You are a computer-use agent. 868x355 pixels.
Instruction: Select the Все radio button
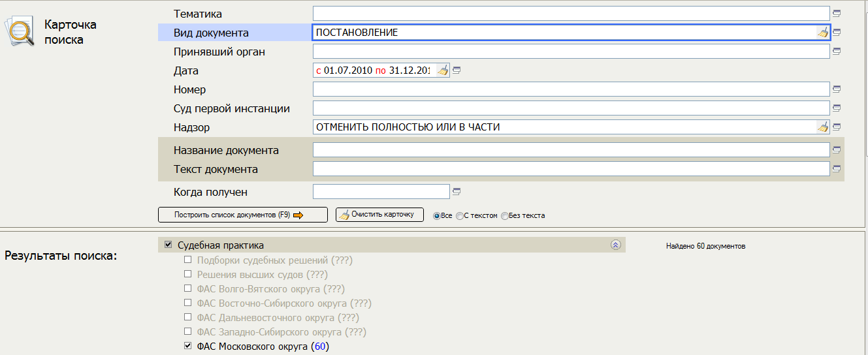[437, 216]
